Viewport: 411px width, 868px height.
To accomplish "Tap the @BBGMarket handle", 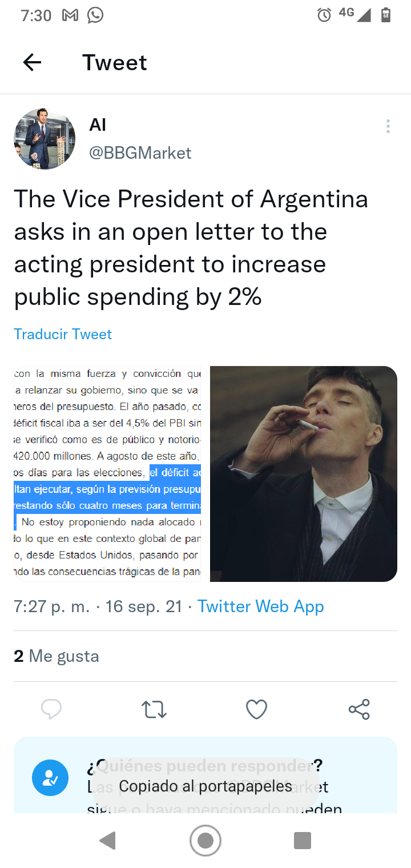I will [140, 153].
